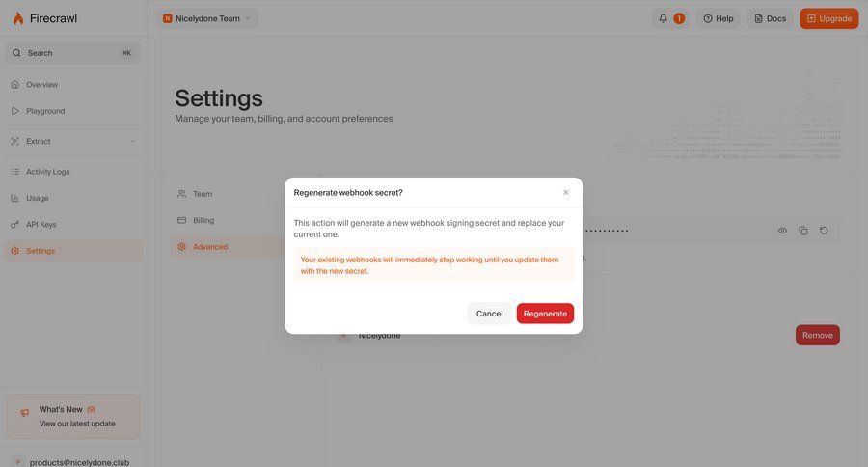Click the Usage chart icon
The image size is (868, 467).
point(14,198)
